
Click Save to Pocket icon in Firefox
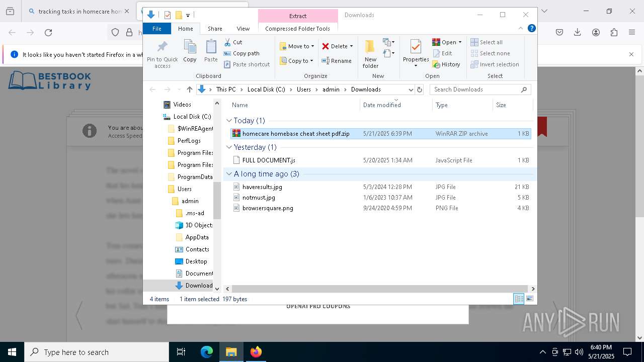tap(559, 33)
